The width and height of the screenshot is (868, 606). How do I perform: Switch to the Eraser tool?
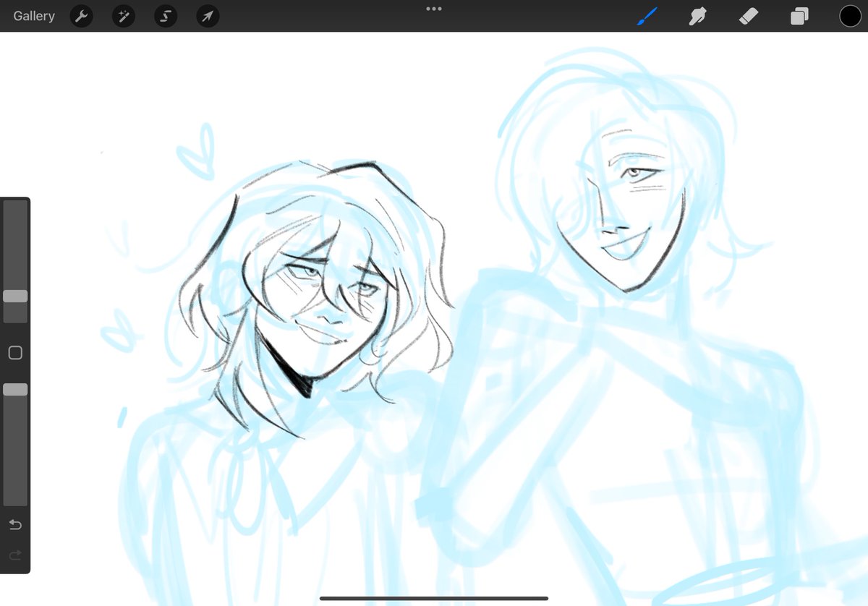tap(748, 15)
